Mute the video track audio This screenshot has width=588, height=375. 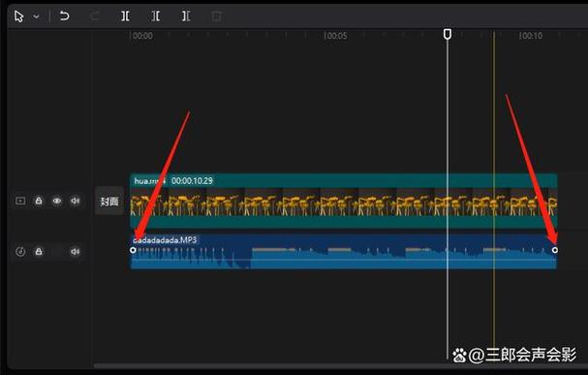75,201
